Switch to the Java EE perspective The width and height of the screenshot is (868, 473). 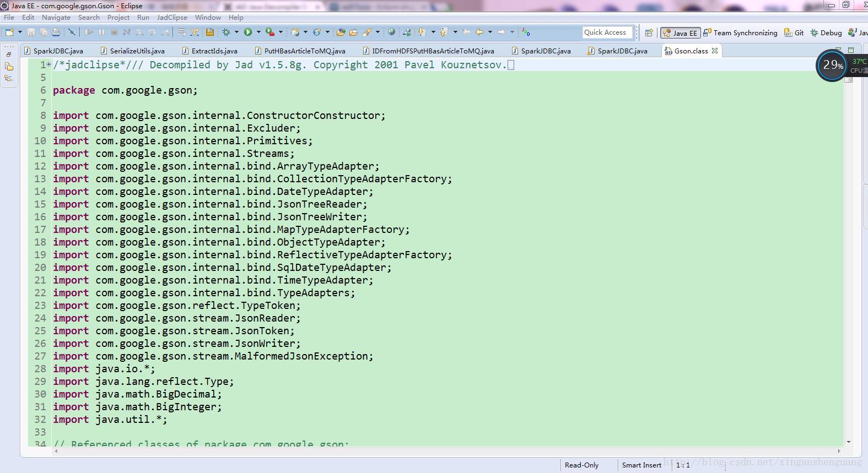(x=680, y=32)
